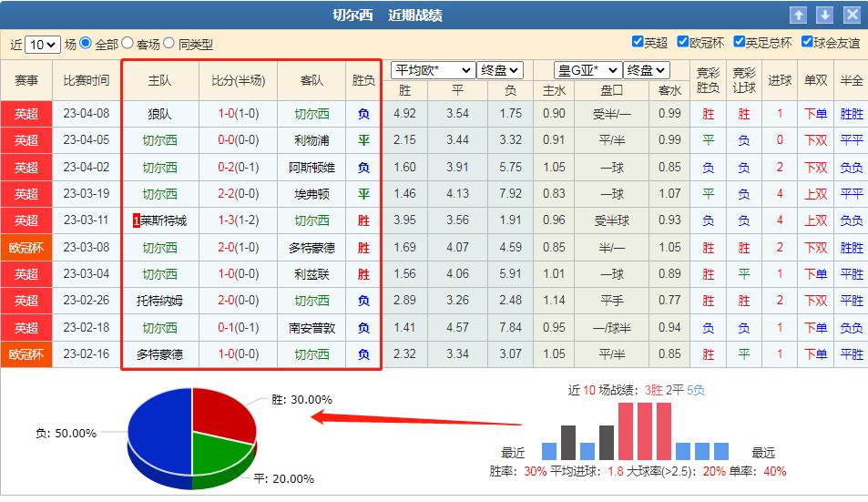
Task: Click odds value 7.84 in 南安普敦 row
Action: [x=510, y=328]
